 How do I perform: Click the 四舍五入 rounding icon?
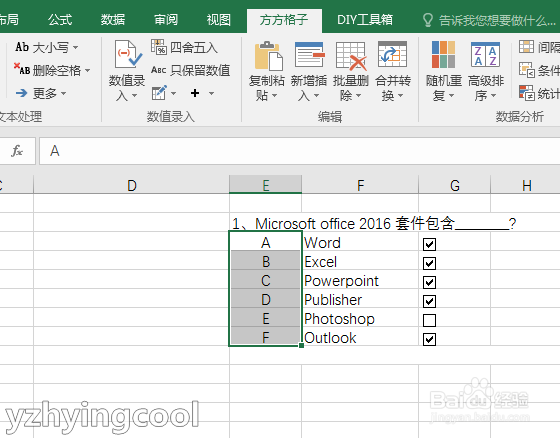click(x=159, y=47)
